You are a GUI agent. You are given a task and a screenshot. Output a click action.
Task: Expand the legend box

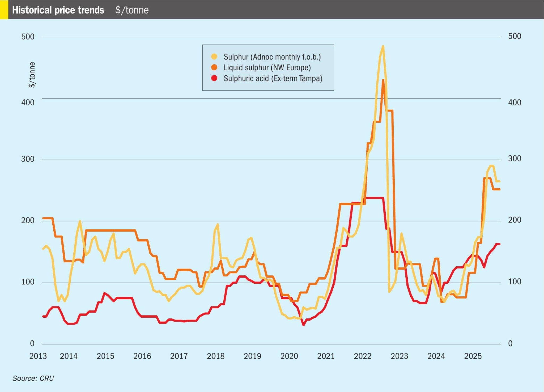click(268, 68)
